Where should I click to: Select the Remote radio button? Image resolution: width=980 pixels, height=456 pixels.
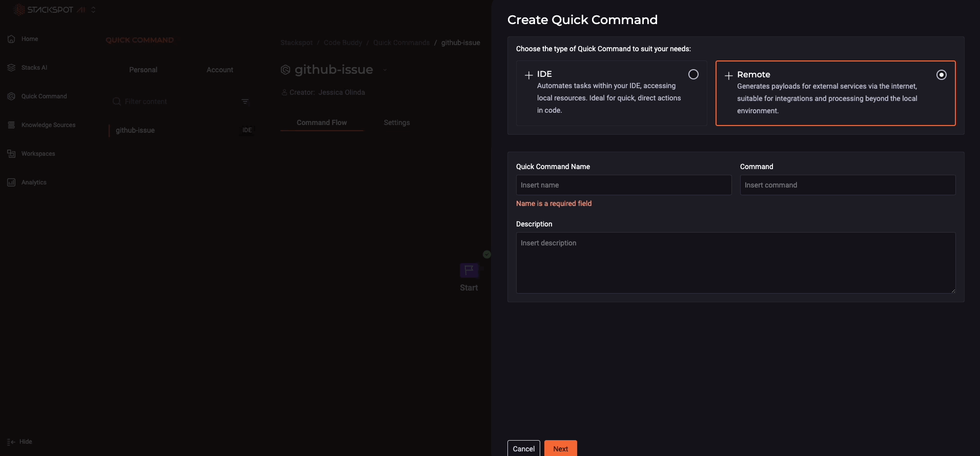click(942, 75)
